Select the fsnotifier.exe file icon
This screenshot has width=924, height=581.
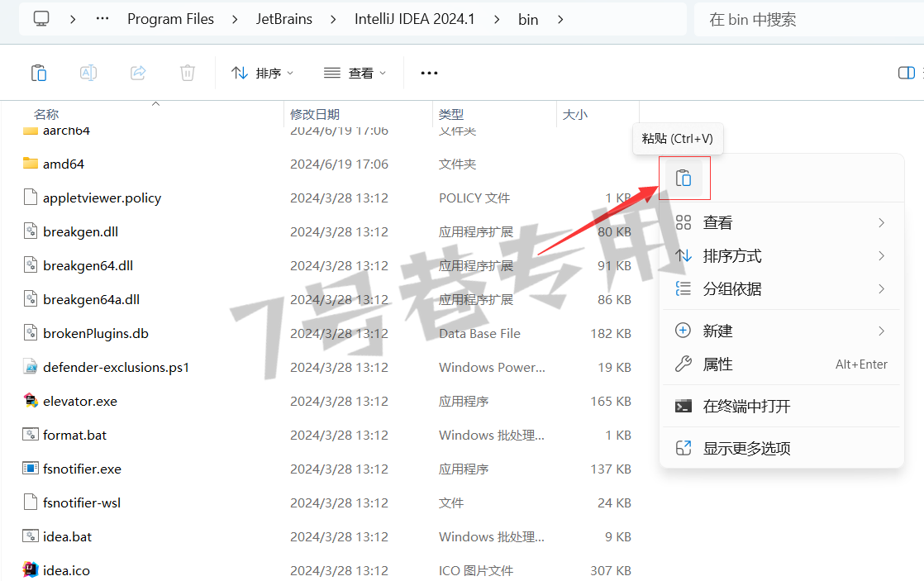(31, 469)
